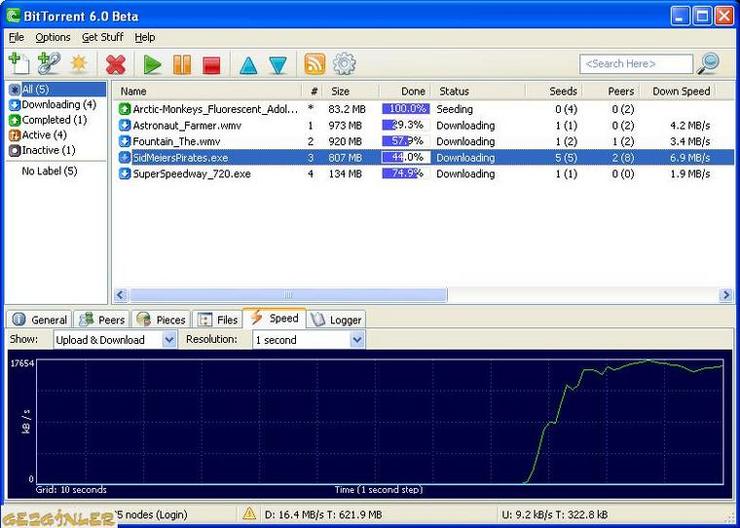
Task: Sort by the Size column header
Action: tap(352, 91)
